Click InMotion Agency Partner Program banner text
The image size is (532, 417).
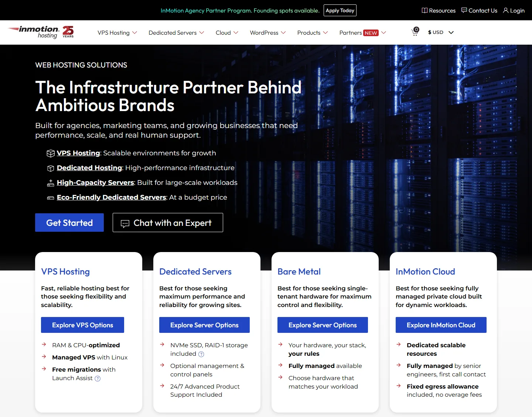coord(240,10)
